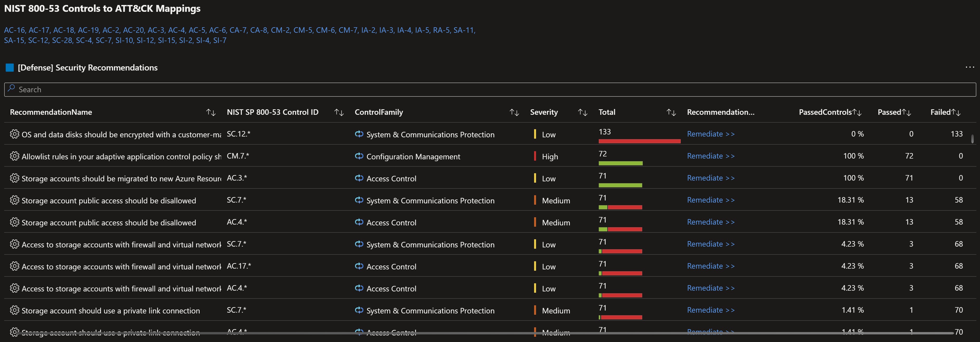Click Remediate link for AC.17.* row

(711, 266)
